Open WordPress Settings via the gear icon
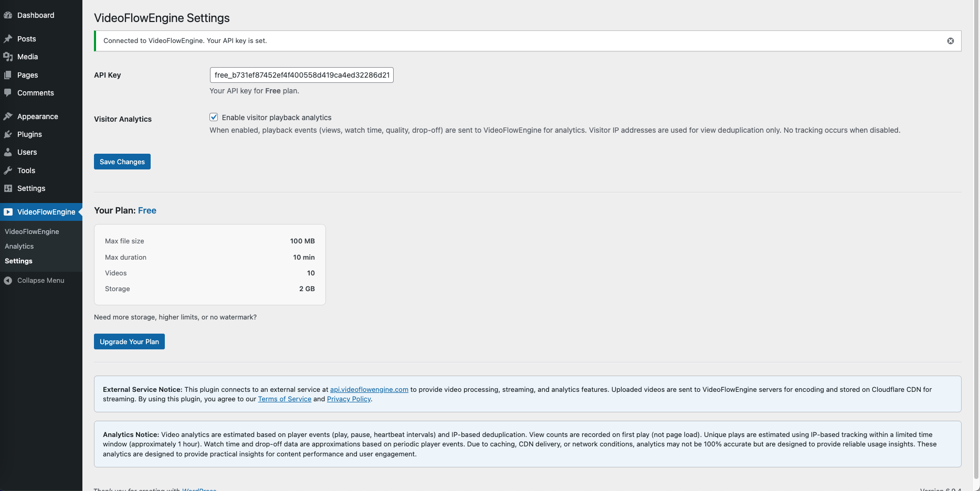Viewport: 980px width, 491px height. [x=8, y=188]
